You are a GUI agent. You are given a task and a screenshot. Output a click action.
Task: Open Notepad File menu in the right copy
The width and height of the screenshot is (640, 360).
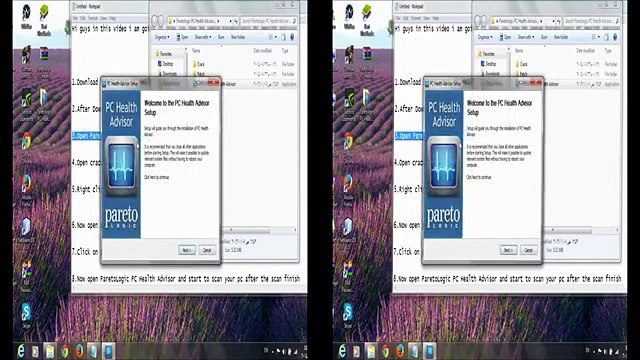(398, 18)
